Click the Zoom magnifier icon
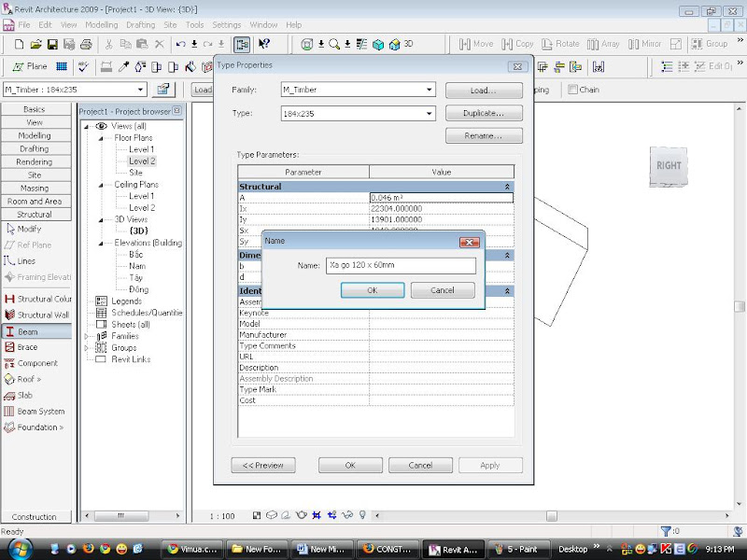Screen dimensions: 747x560 (334, 44)
